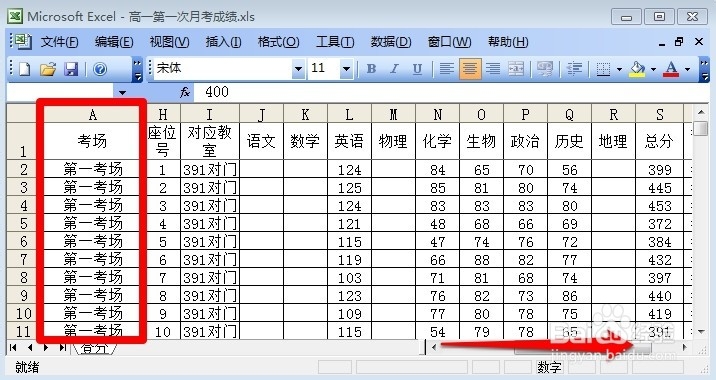Open the 插入(I) menu
The image size is (716, 380).
pyautogui.click(x=223, y=42)
